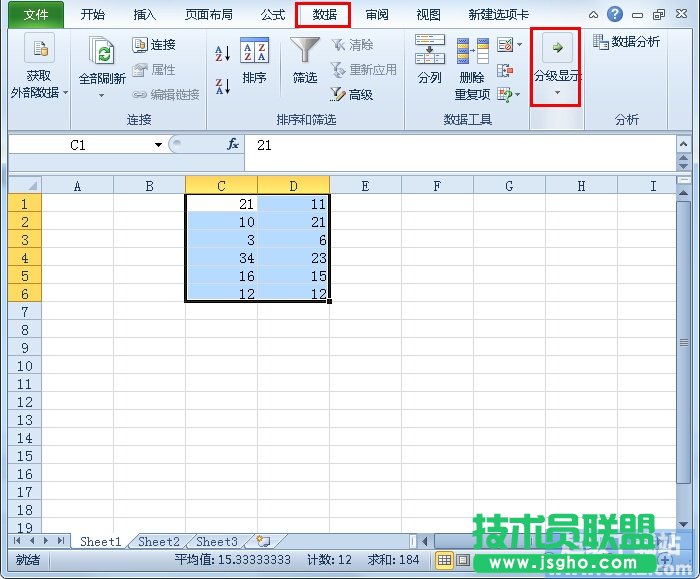Screen dimensions: 700x579
Task: Go to last sheet navigation arrow
Action: [61, 541]
